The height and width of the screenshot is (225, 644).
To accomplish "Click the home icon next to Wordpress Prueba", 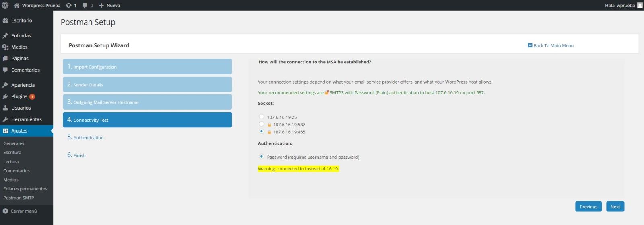I will pyautogui.click(x=17, y=5).
